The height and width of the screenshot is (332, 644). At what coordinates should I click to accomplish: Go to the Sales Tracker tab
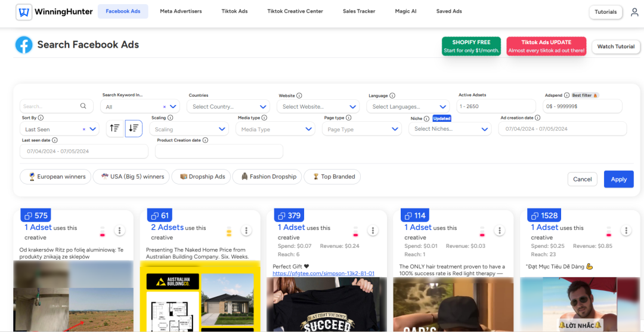click(x=359, y=11)
